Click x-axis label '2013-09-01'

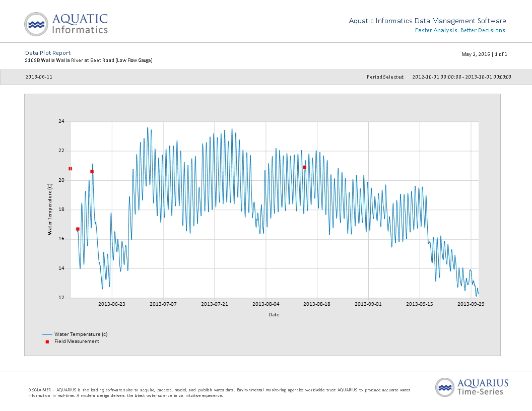click(x=368, y=304)
